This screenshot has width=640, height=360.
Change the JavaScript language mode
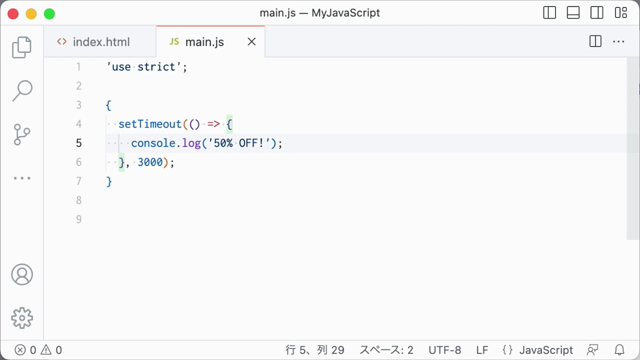pos(546,350)
